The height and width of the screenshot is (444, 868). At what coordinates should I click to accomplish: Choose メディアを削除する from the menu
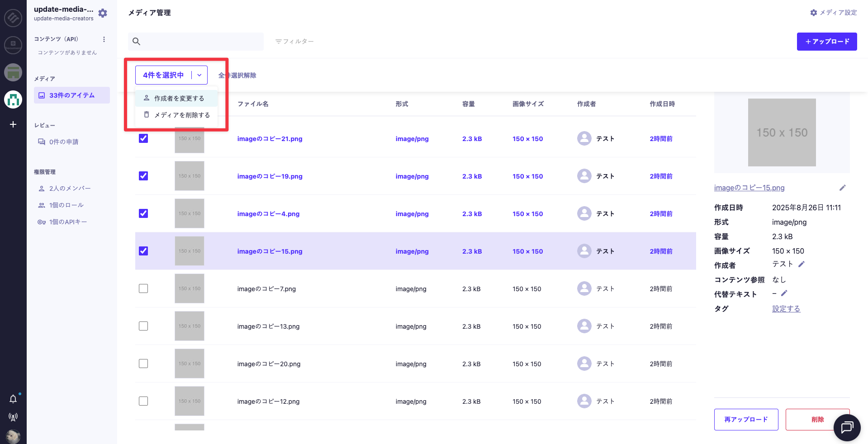click(x=181, y=115)
